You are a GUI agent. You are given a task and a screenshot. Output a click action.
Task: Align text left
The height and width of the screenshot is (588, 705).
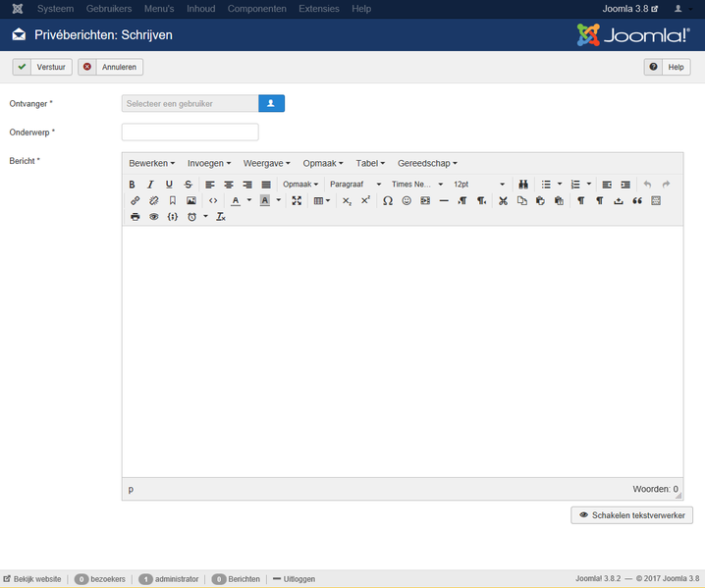point(210,185)
